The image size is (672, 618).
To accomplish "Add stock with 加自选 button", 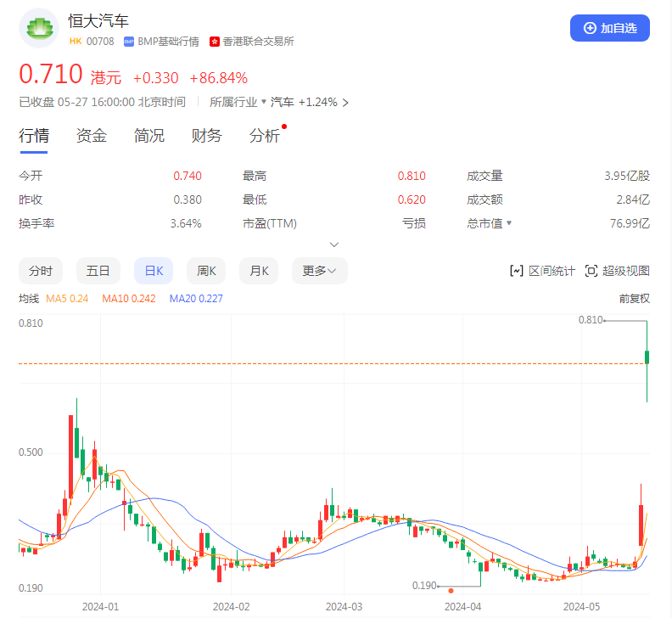I will pyautogui.click(x=609, y=28).
